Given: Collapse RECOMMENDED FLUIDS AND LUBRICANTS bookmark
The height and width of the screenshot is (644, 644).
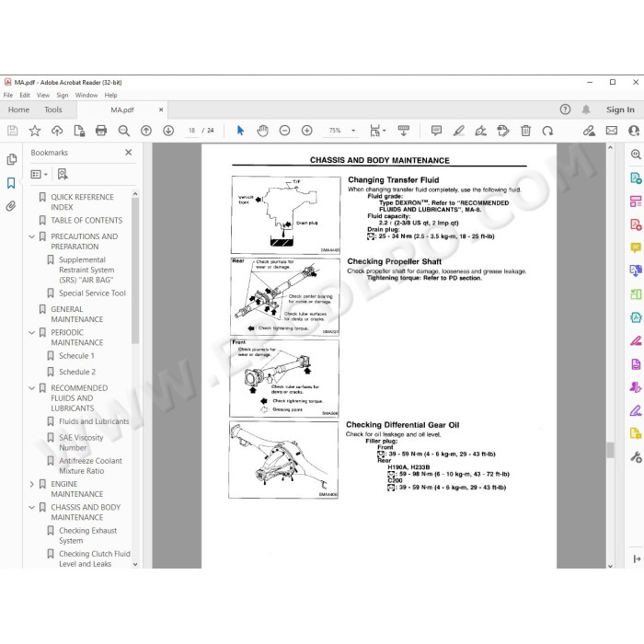Looking at the screenshot, I should point(31,387).
